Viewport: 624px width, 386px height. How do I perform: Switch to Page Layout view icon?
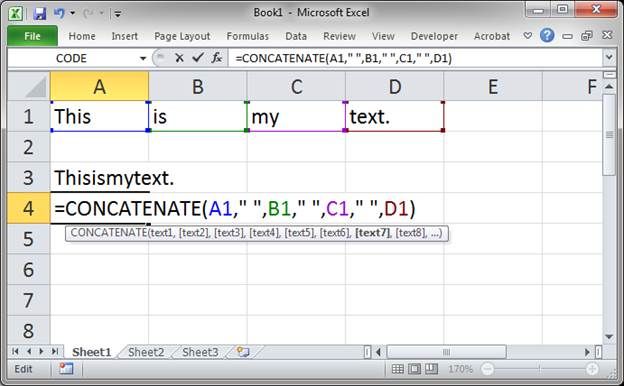[414, 369]
